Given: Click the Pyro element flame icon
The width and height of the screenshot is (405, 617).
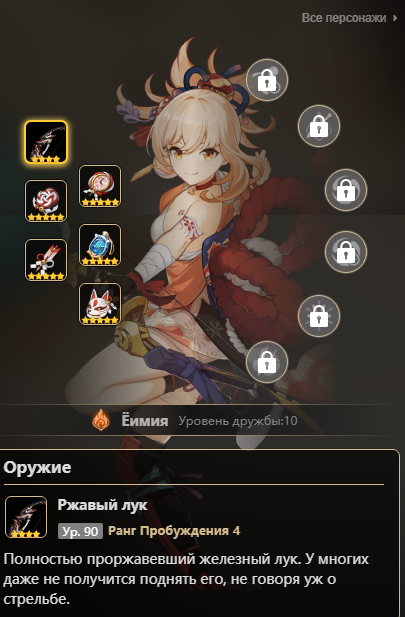Looking at the screenshot, I should coord(101,420).
